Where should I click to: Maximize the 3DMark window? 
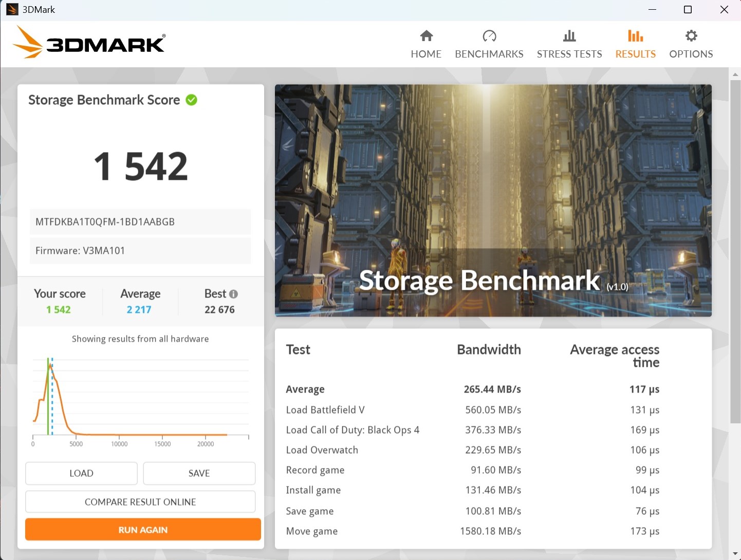click(688, 10)
